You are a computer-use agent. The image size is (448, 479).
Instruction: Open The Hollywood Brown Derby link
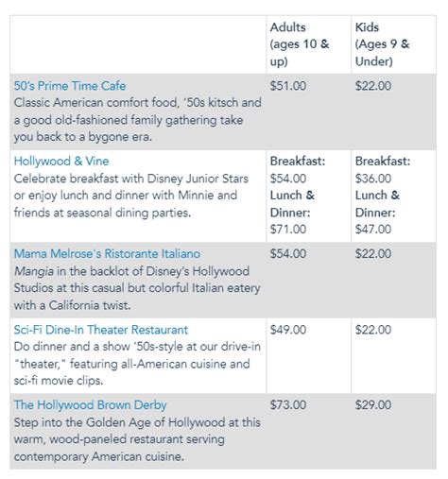[91, 405]
